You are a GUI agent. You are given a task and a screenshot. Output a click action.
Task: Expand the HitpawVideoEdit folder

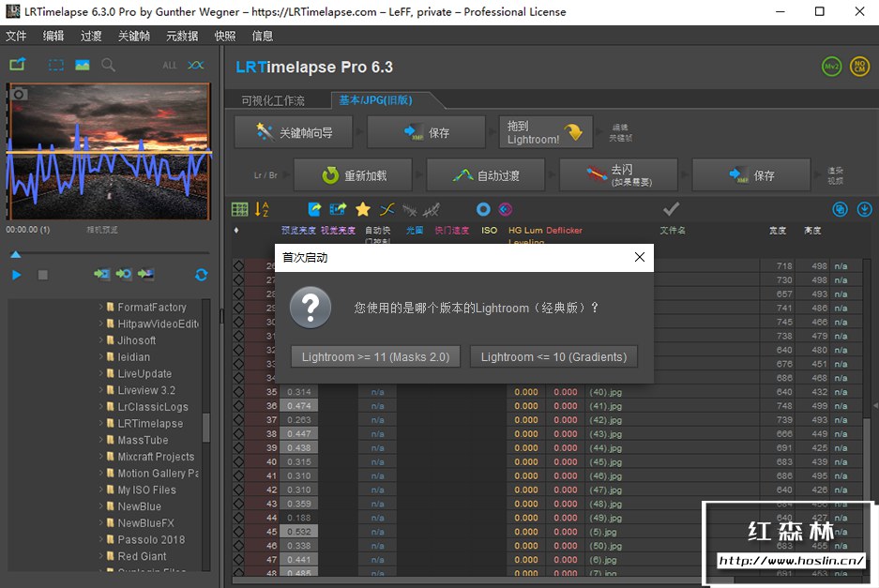tap(101, 324)
